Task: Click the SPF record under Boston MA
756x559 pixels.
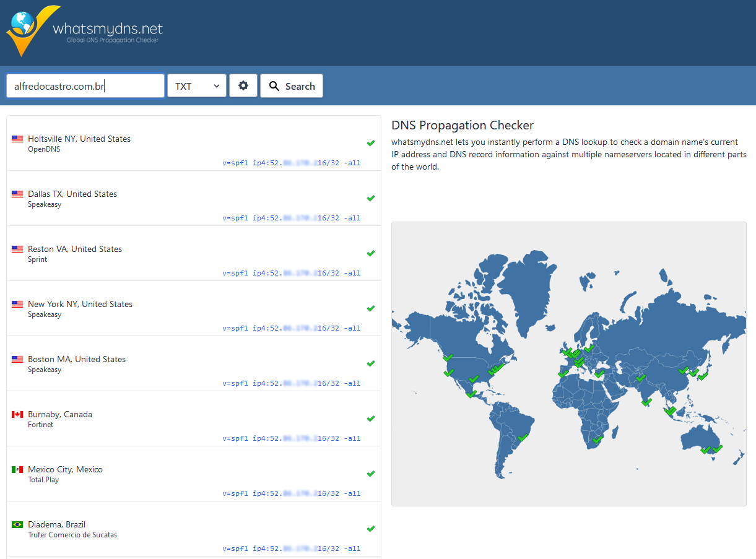Action: click(292, 384)
